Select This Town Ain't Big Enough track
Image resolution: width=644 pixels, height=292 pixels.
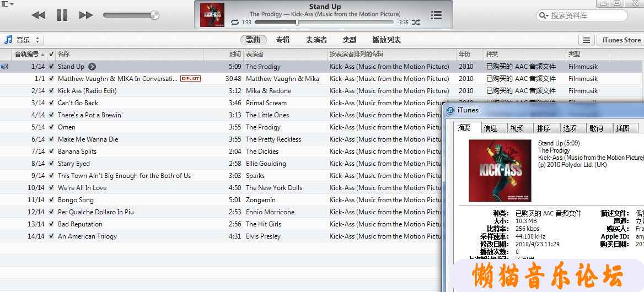pyautogui.click(x=125, y=176)
